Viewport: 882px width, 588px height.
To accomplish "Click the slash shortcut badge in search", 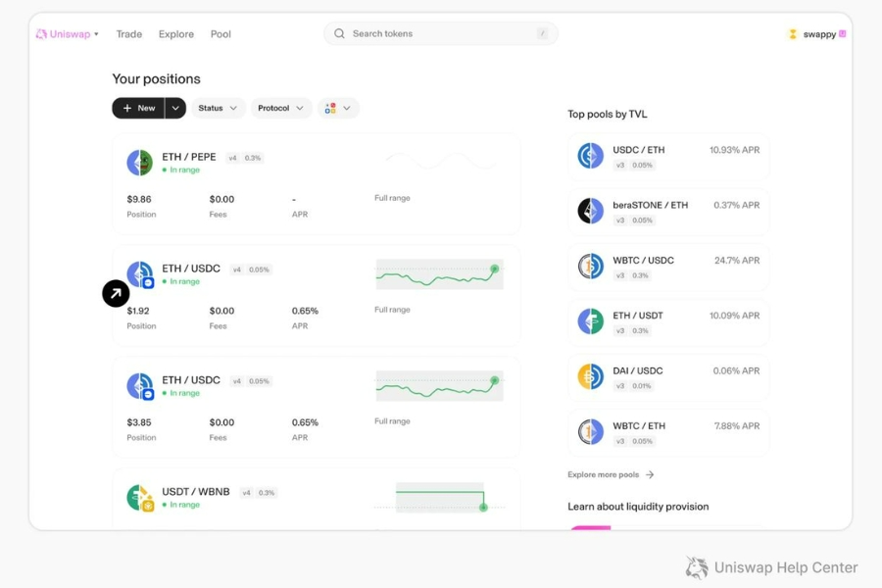I will 542,33.
